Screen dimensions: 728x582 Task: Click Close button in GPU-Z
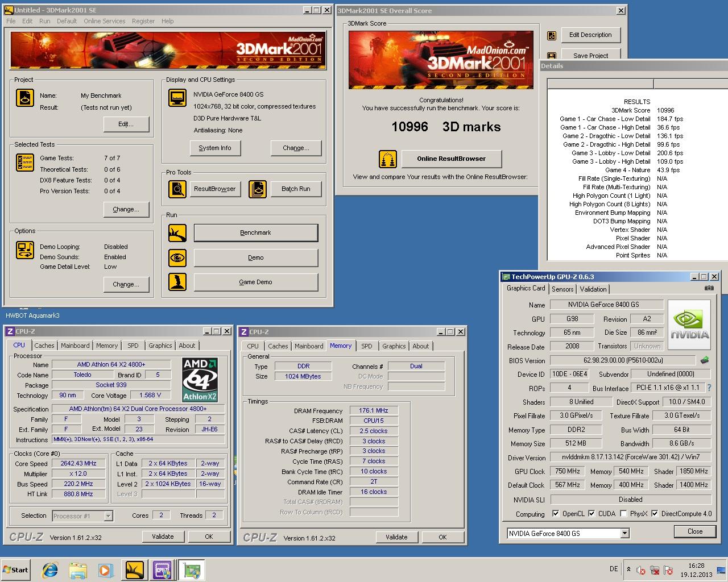point(695,531)
